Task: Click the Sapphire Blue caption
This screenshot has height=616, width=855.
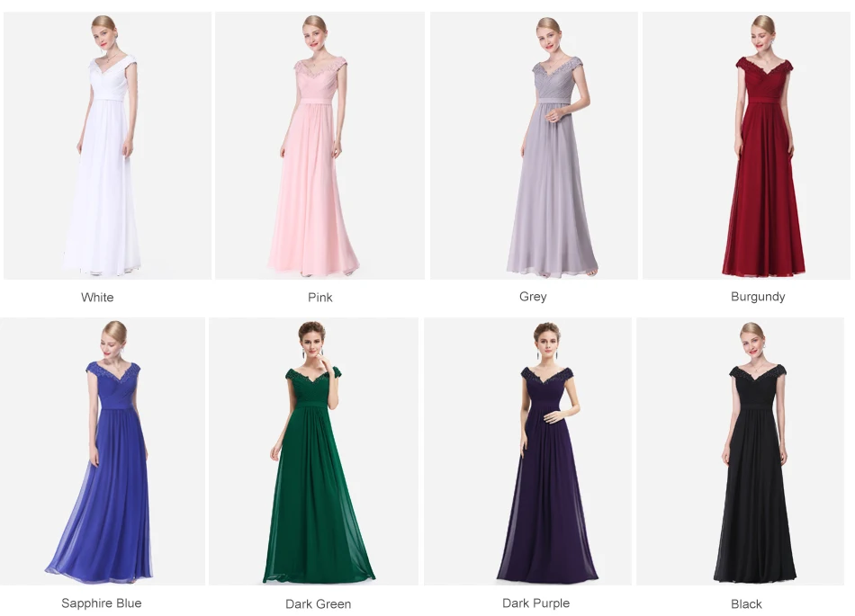Action: (102, 603)
